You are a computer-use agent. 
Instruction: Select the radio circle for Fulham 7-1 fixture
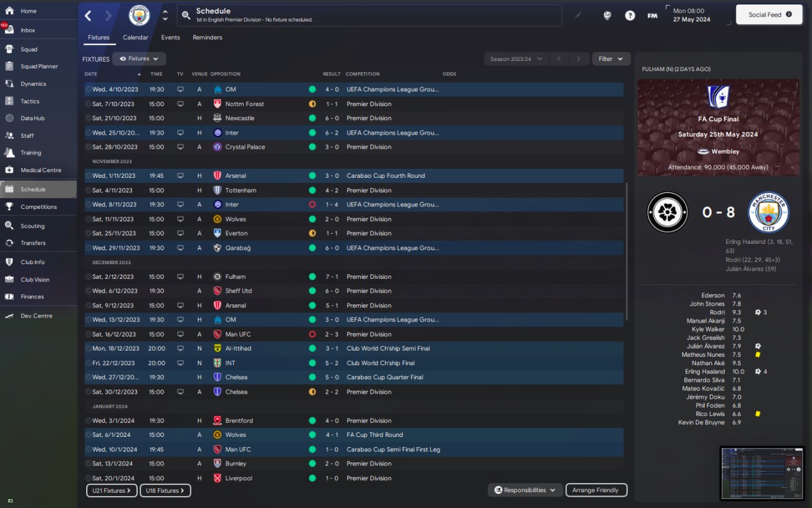point(88,277)
